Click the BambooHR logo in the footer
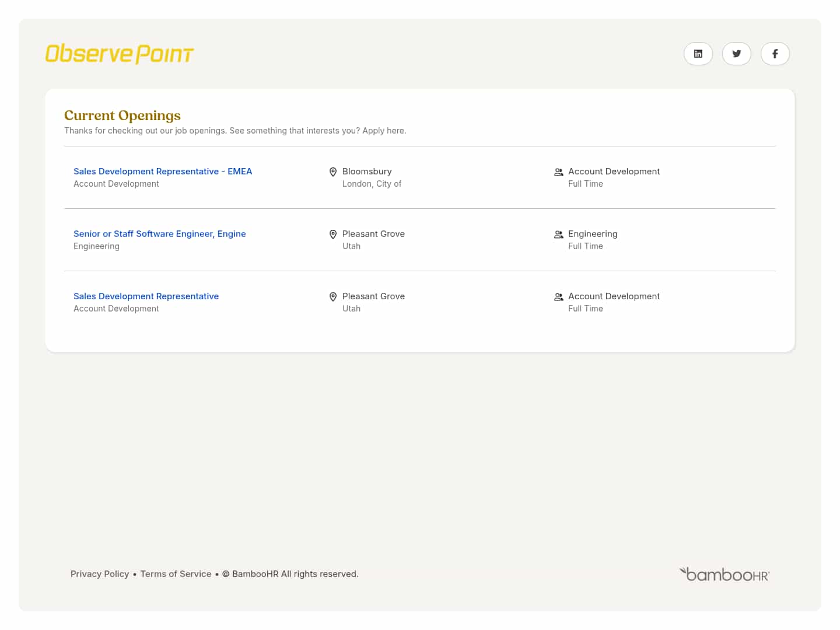Viewport: 840px width, 630px height. (x=724, y=574)
